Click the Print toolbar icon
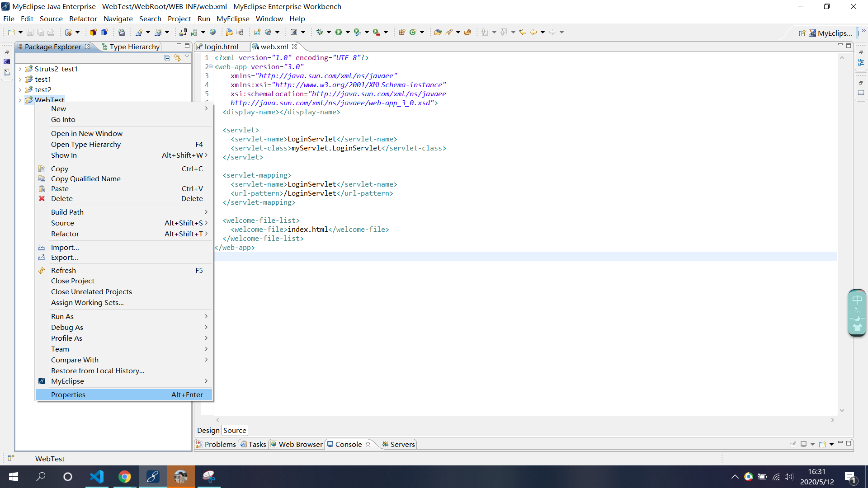This screenshot has height=488, width=868. click(51, 32)
